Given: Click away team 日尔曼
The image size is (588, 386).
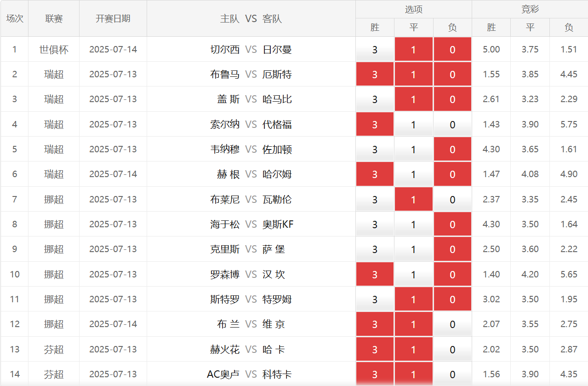Looking at the screenshot, I should coord(277,49).
